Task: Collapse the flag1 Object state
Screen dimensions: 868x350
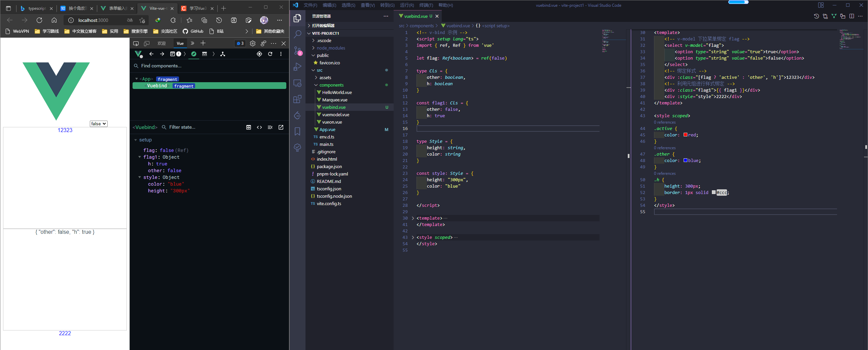Action: (x=140, y=157)
